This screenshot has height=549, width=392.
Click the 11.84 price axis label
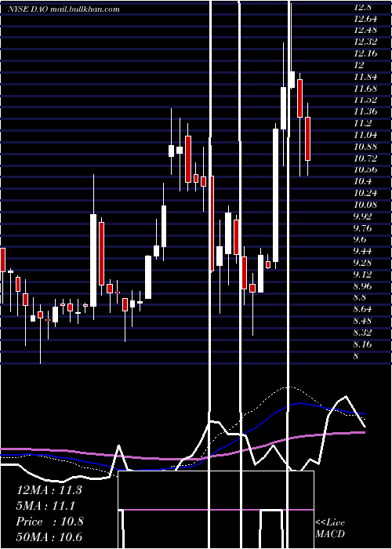tap(365, 77)
